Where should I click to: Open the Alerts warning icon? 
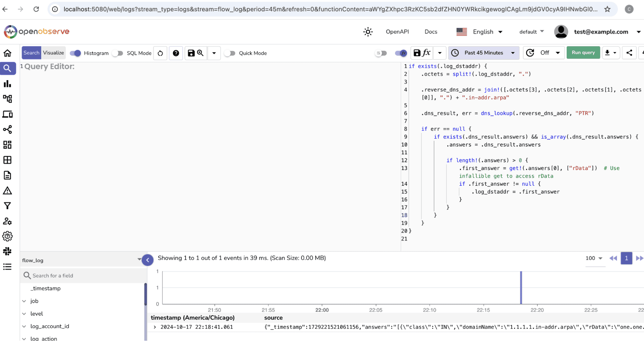pos(8,191)
